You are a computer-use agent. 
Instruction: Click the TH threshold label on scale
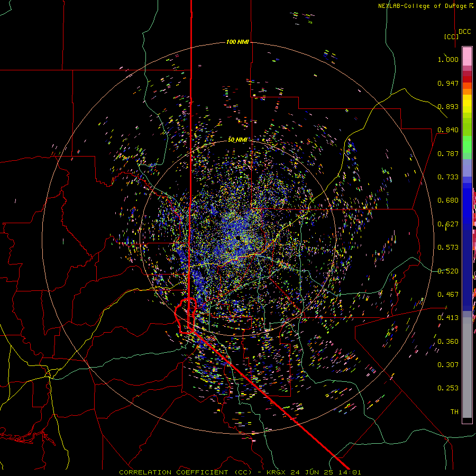coord(454,412)
